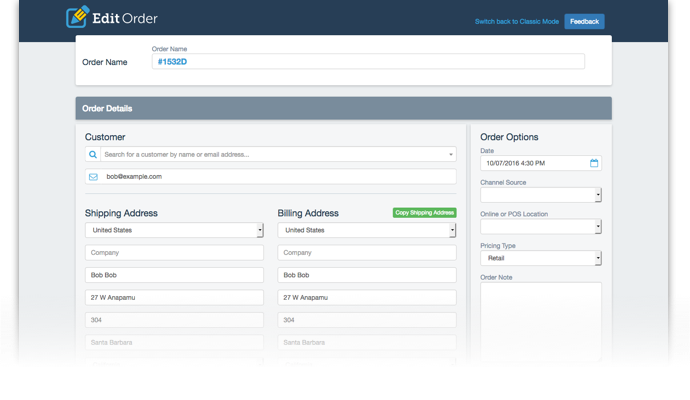
Task: Click the Billing Address Company field
Action: point(367,253)
